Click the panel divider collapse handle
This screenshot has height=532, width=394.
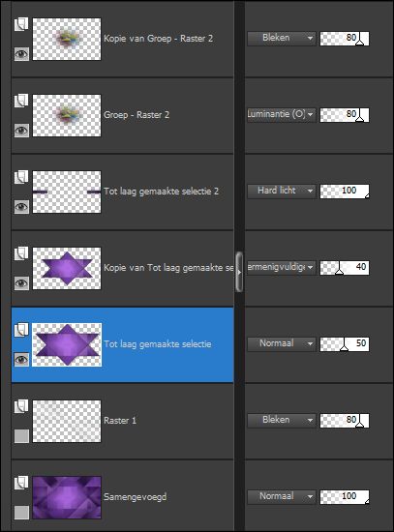tap(239, 272)
